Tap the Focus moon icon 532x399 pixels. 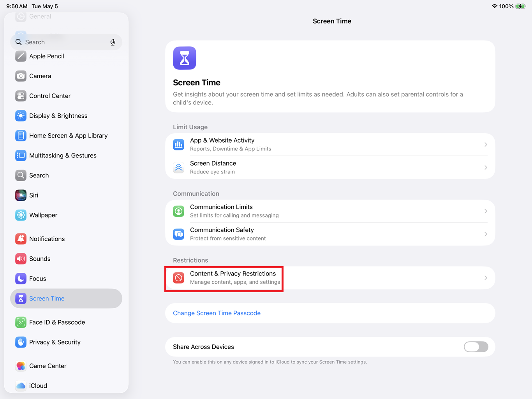[x=21, y=279]
